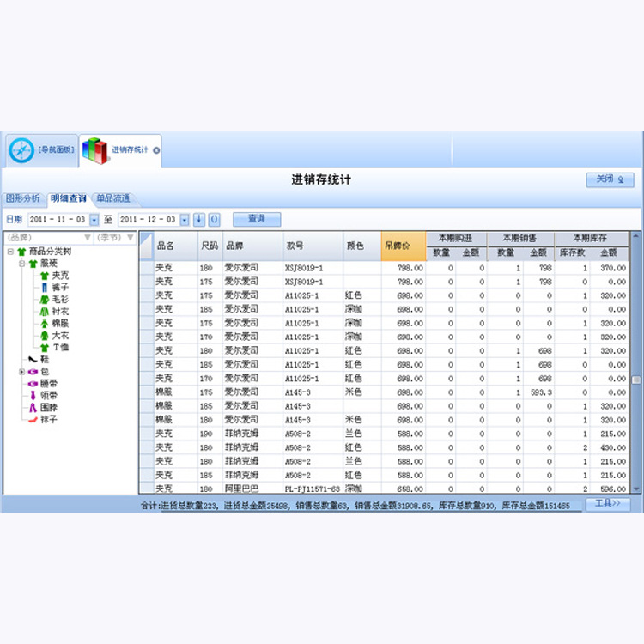
Task: Open the navigation panel compass icon
Action: coord(21,150)
